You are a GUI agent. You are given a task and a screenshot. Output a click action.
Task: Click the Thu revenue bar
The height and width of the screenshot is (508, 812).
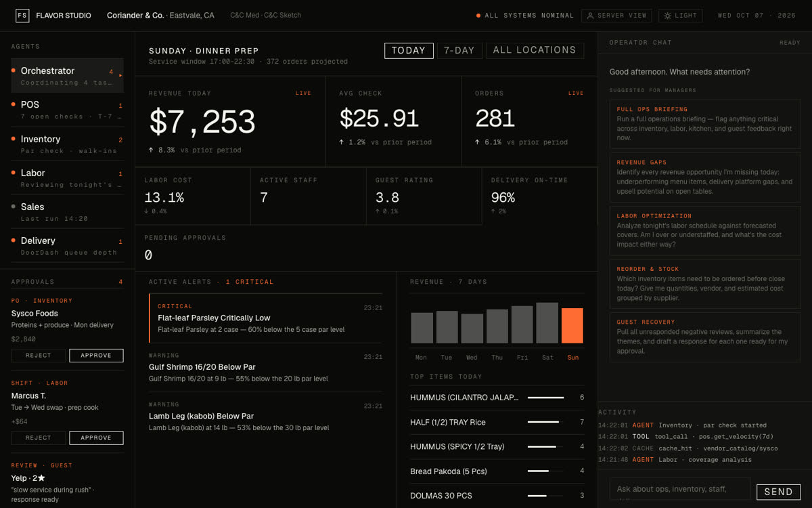click(x=497, y=326)
